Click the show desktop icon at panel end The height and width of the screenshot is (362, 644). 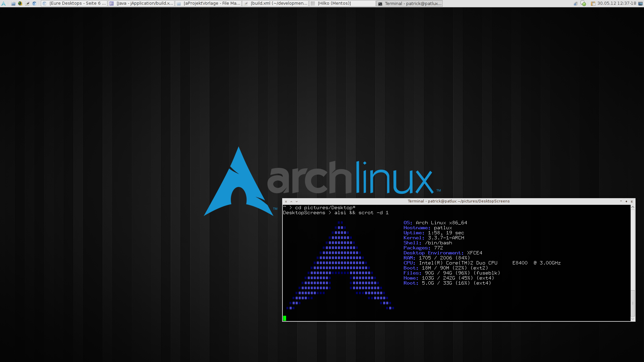pos(640,3)
